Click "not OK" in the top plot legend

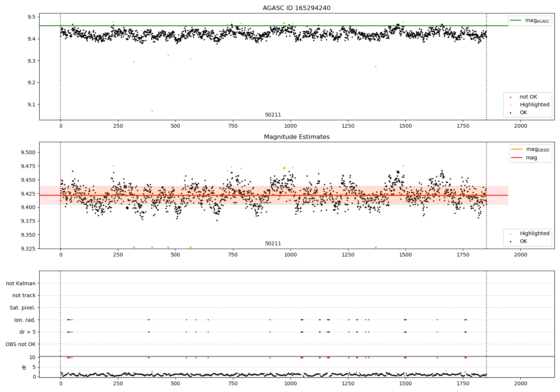[x=528, y=97]
